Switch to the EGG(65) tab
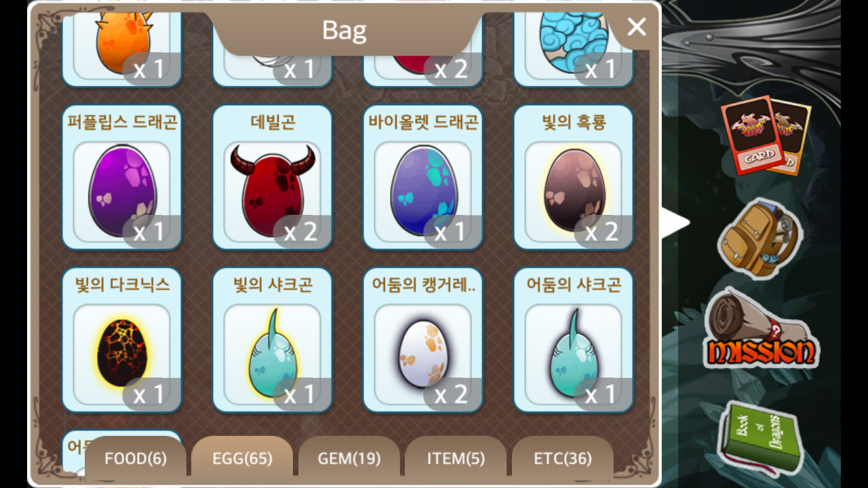 pos(242,459)
